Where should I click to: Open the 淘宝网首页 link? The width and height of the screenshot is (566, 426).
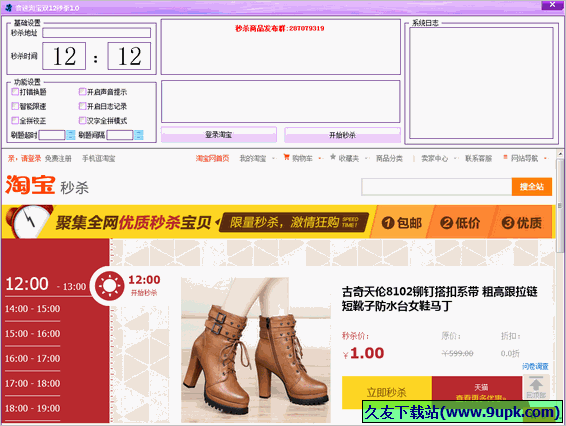pos(212,158)
